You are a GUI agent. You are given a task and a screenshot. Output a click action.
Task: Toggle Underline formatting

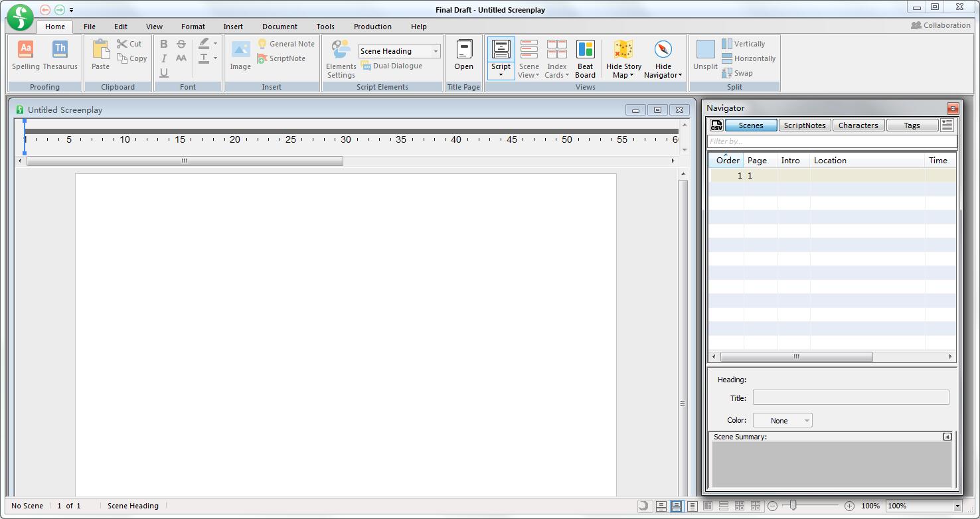point(163,73)
